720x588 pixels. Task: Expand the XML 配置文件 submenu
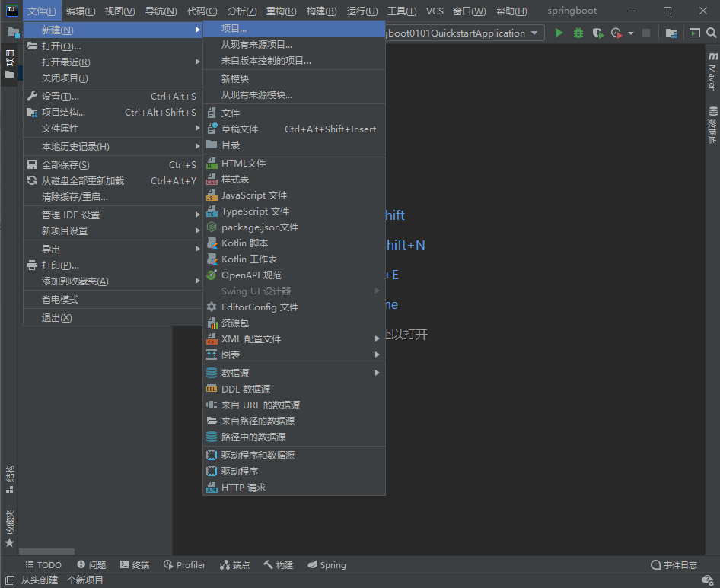(294, 339)
